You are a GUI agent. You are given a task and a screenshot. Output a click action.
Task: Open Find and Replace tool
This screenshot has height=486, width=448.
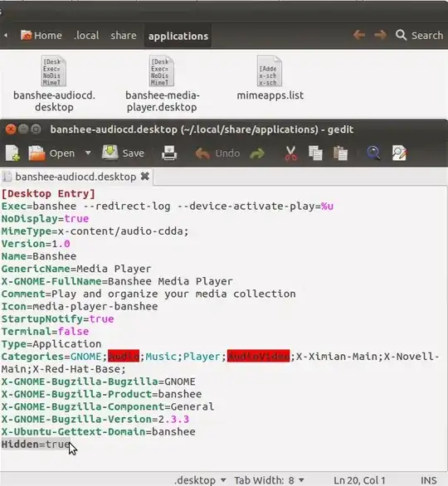pos(399,153)
